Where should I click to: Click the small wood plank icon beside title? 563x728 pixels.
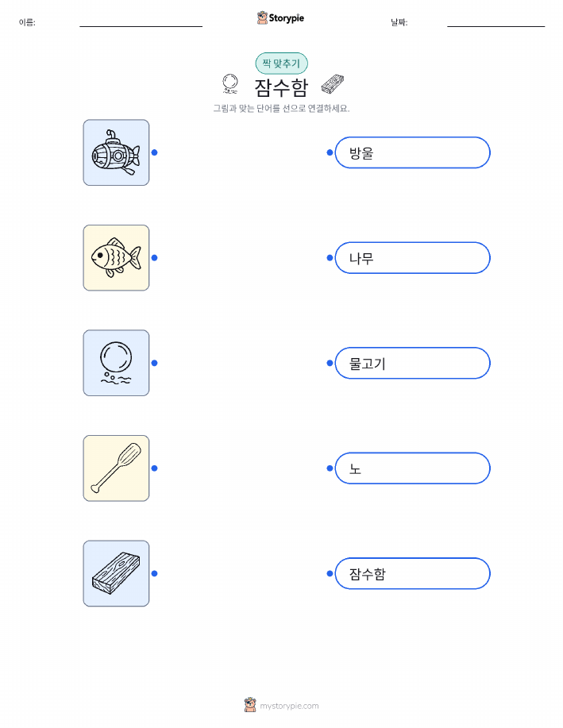333,84
